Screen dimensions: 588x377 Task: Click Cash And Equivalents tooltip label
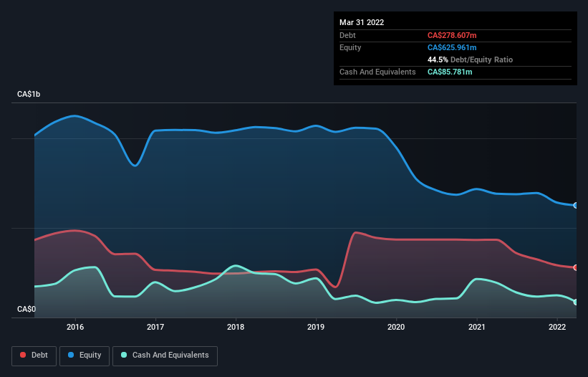coord(377,72)
